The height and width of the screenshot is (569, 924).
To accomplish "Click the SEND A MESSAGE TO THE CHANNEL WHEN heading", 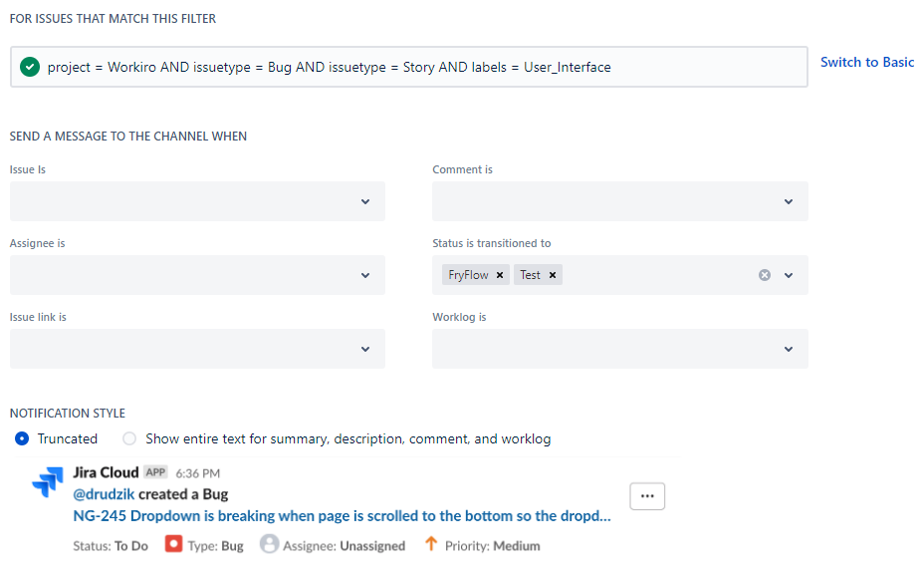I will pyautogui.click(x=128, y=137).
